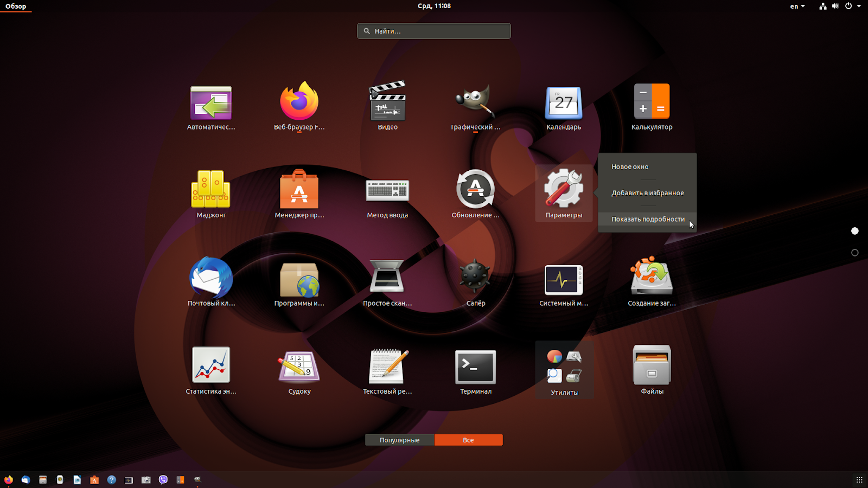Viewport: 868px width, 488px height.
Task: Expand the Утилиты app folder
Action: tap(564, 368)
